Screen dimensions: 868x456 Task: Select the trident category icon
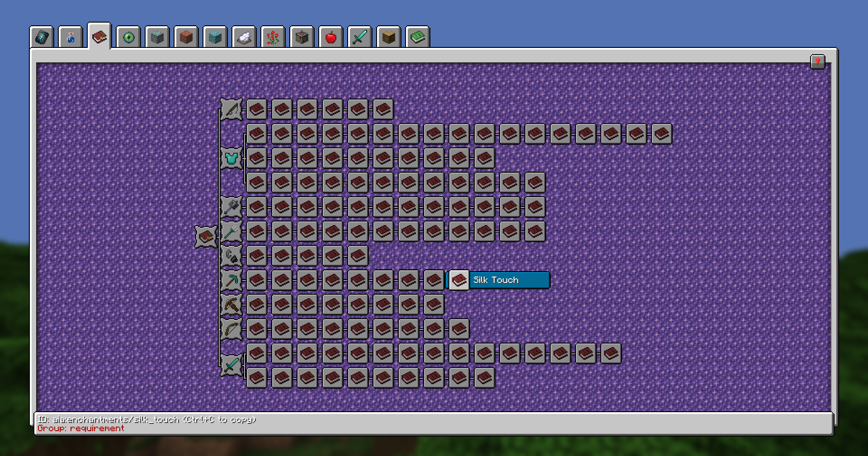point(231,231)
